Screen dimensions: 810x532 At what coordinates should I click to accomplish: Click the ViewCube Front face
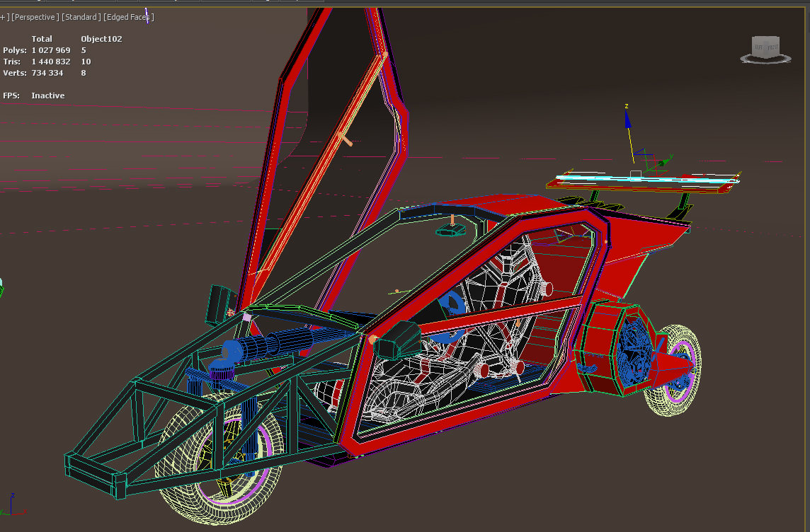(772, 47)
